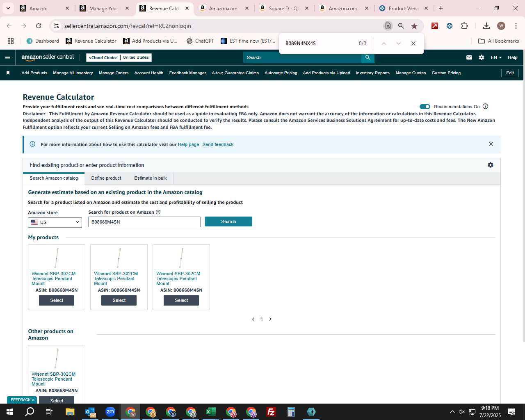525x420 pixels.
Task: Open the Seller Central settings gear
Action: coord(482,57)
